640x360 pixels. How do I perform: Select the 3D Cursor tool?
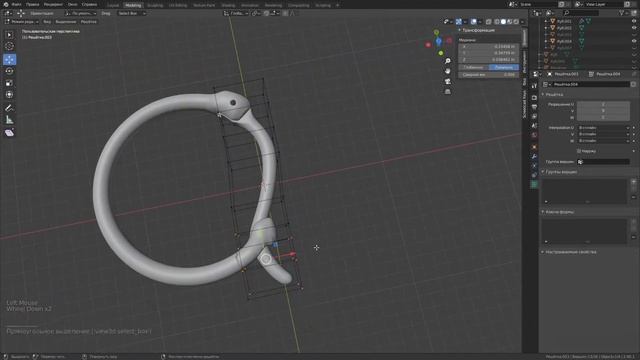9,47
